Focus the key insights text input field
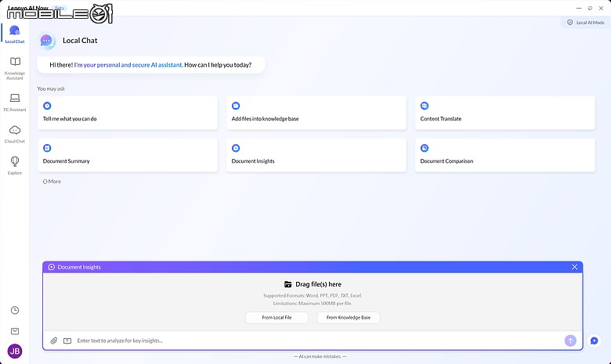The image size is (611, 364). (x=317, y=341)
